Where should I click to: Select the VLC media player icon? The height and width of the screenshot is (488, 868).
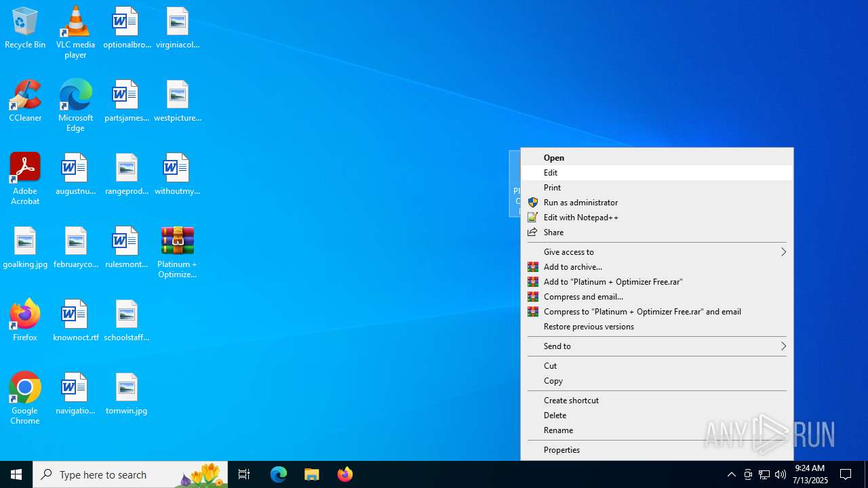[x=75, y=33]
